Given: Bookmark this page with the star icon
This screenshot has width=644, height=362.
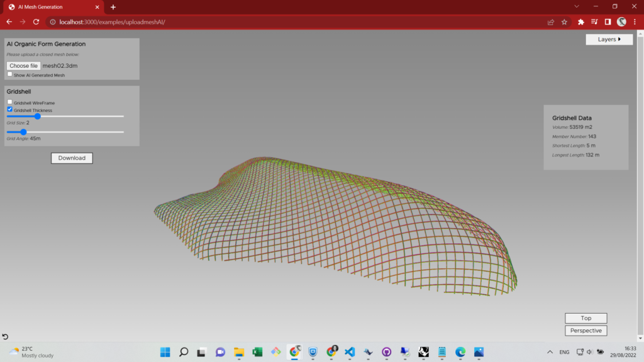Looking at the screenshot, I should (564, 22).
